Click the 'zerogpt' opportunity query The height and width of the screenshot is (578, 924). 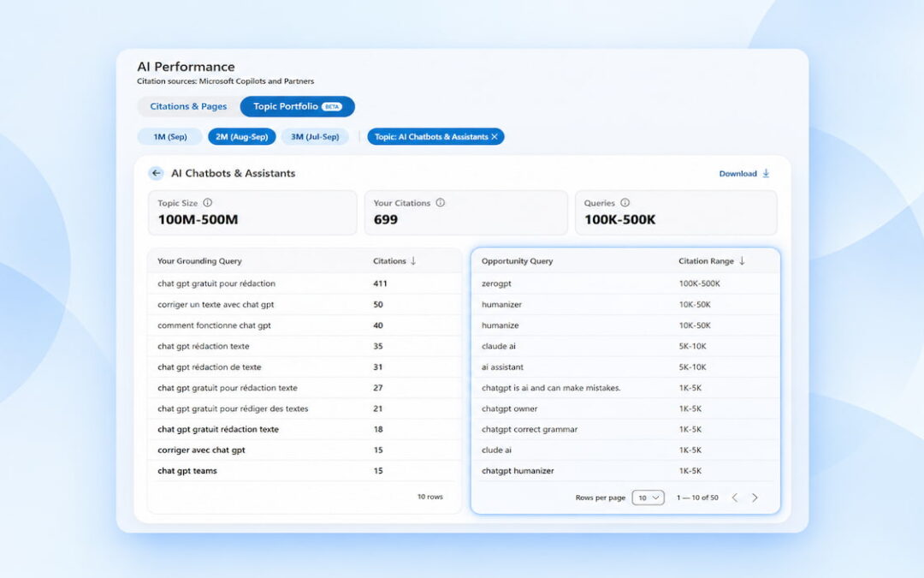point(496,283)
